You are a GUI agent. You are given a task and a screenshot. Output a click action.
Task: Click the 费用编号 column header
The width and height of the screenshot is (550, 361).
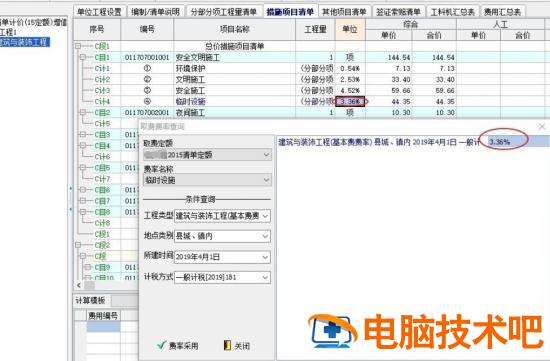coord(103,316)
